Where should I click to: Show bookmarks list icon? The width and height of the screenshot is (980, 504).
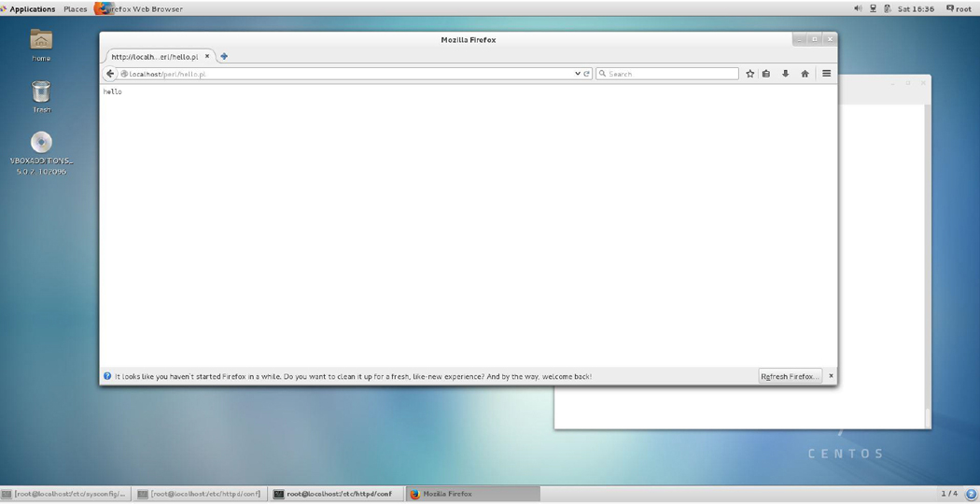click(766, 74)
